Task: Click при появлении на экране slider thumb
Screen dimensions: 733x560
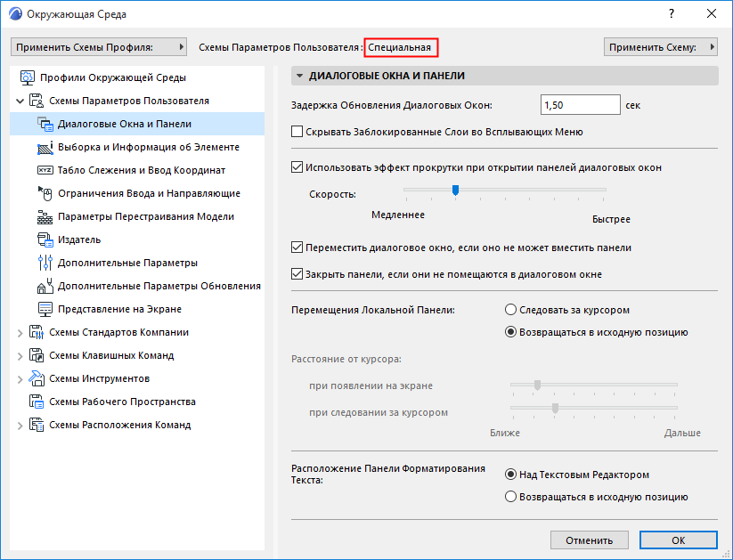Action: click(x=538, y=386)
